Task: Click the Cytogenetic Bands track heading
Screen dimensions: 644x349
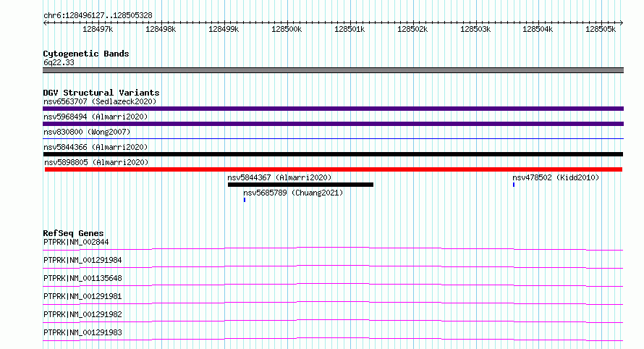Action: coord(86,54)
